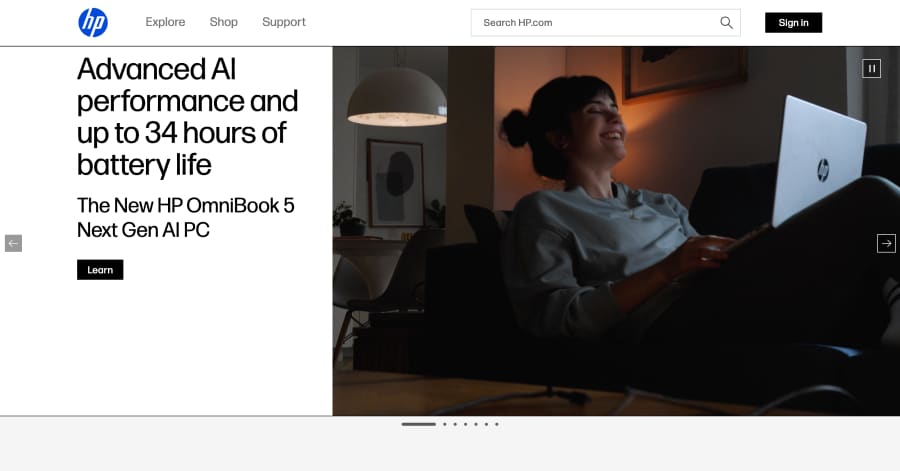Open the Support menu

pyautogui.click(x=284, y=22)
